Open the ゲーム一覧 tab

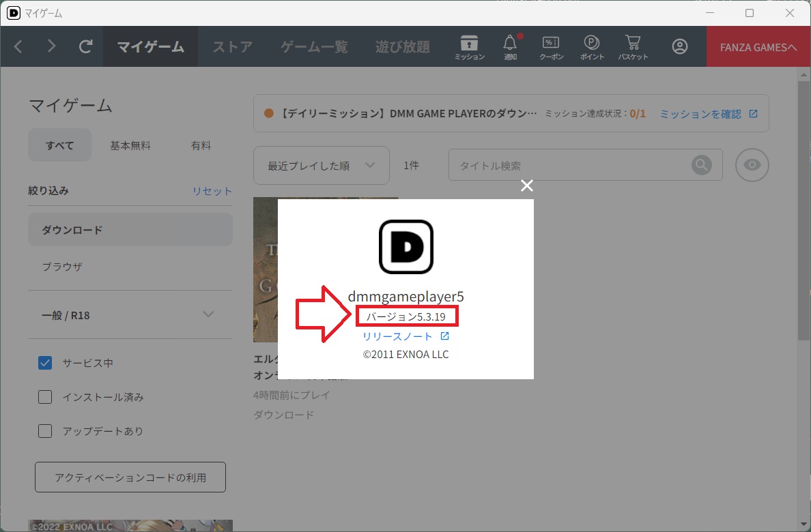coord(315,46)
